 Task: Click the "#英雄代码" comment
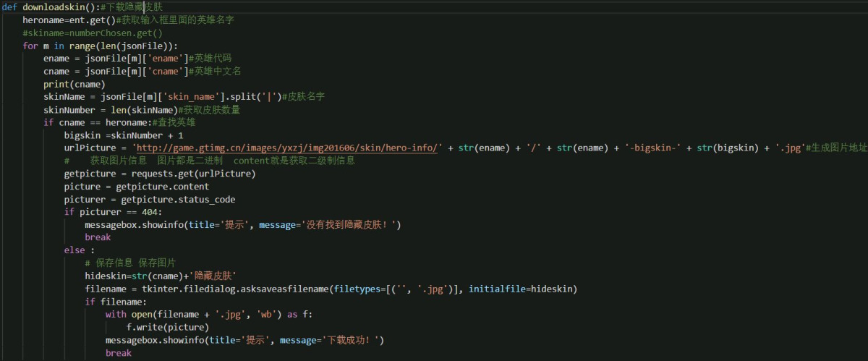pyautogui.click(x=210, y=59)
